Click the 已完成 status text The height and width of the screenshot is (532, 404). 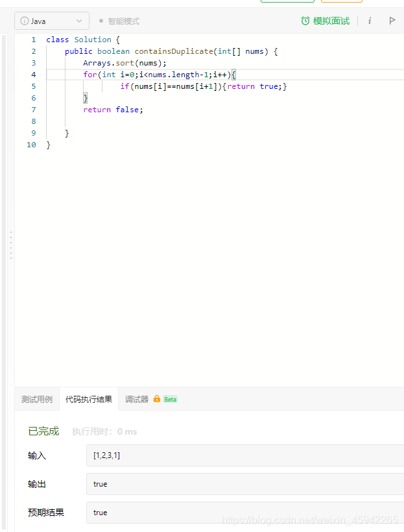point(43,431)
